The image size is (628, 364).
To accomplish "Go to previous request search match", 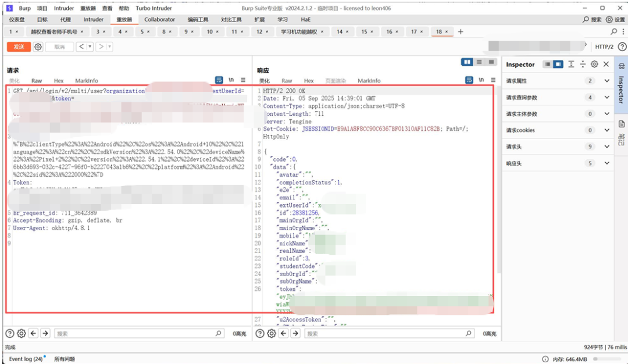I will [33, 333].
